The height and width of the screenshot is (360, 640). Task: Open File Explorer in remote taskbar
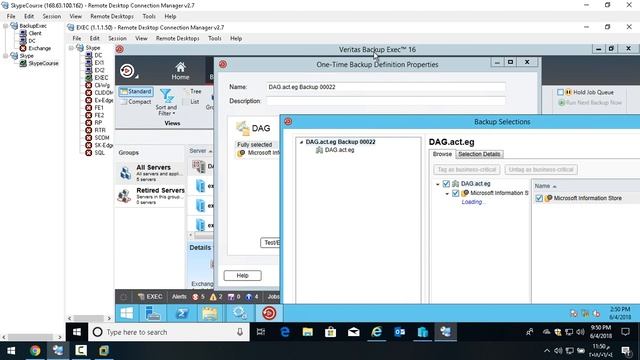tap(210, 313)
